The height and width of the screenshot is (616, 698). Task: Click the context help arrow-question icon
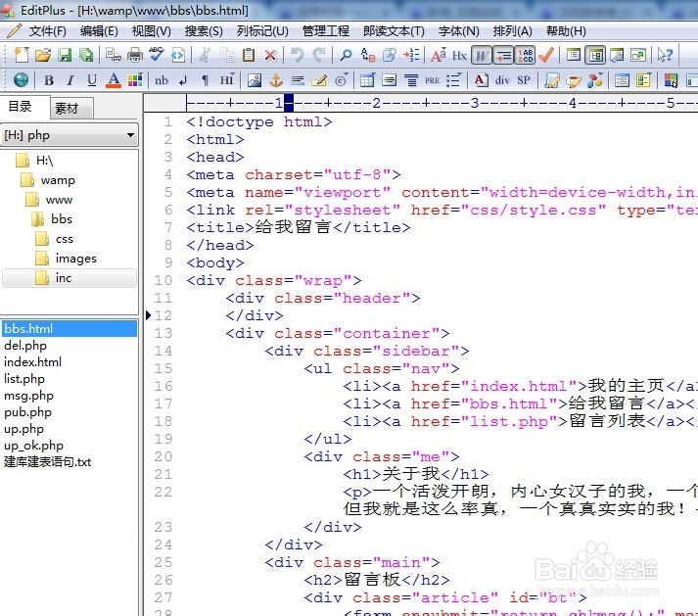[x=665, y=55]
